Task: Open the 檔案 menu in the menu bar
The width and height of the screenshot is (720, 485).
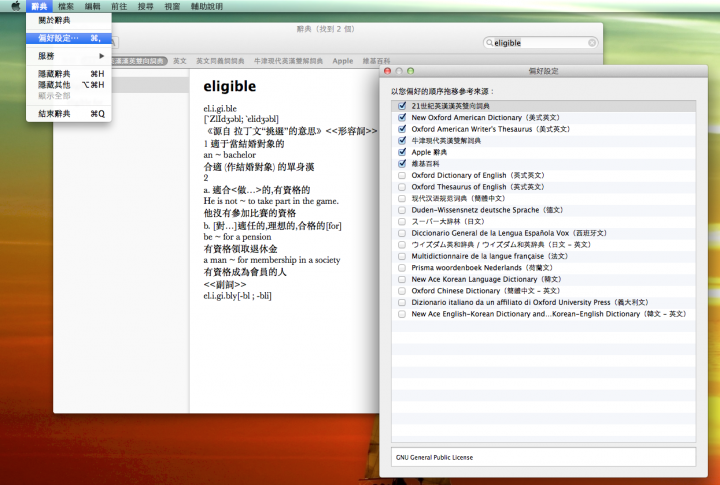Action: (x=66, y=6)
